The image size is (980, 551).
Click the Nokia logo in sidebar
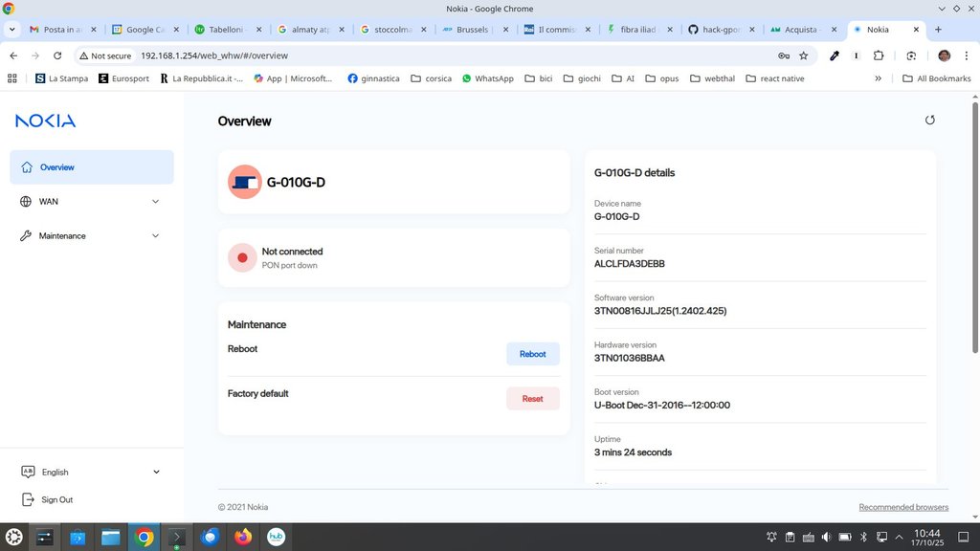click(46, 121)
